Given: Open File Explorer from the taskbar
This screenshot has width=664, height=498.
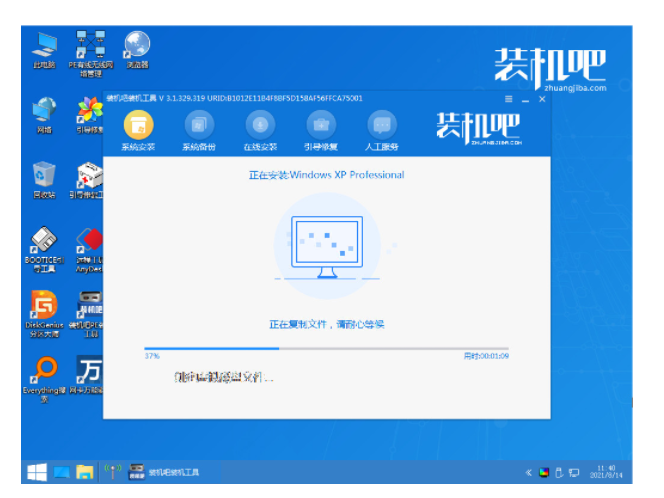Looking at the screenshot, I should click(x=85, y=472).
